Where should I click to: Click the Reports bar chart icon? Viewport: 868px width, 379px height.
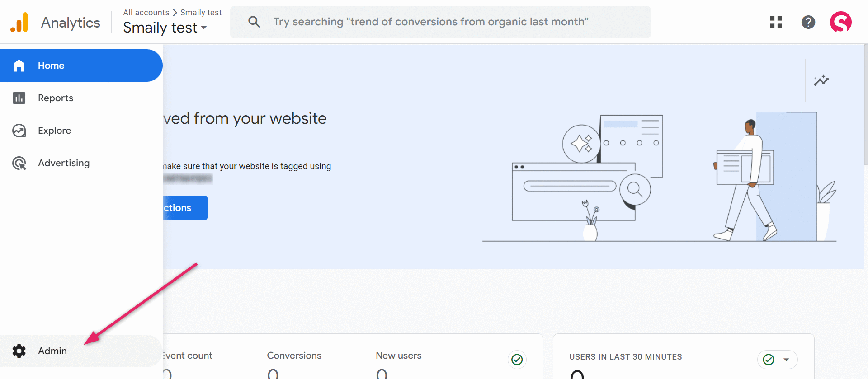(19, 98)
